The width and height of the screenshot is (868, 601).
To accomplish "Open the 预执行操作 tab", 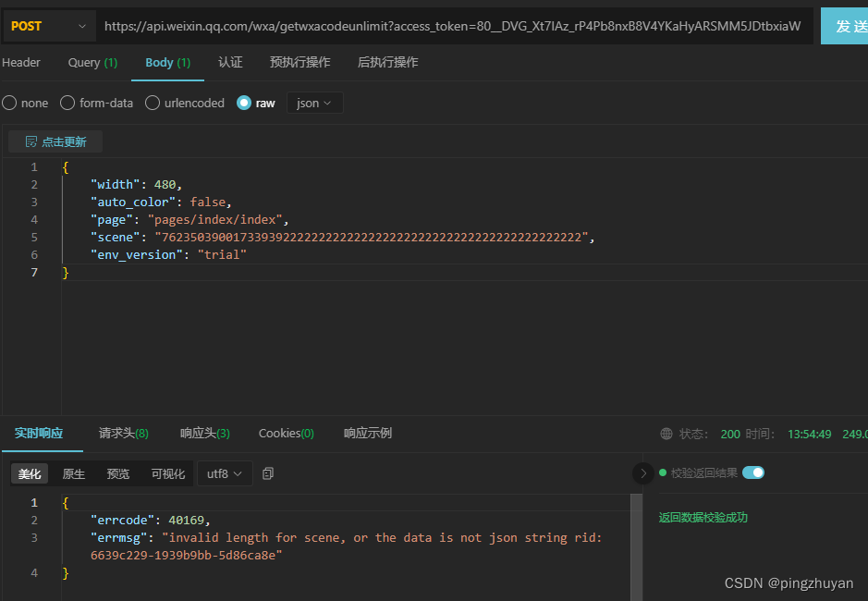I will (x=300, y=62).
